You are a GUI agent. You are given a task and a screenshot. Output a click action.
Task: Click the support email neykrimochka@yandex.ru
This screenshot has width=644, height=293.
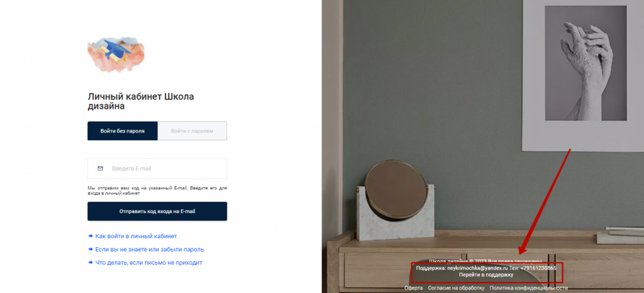(x=477, y=268)
